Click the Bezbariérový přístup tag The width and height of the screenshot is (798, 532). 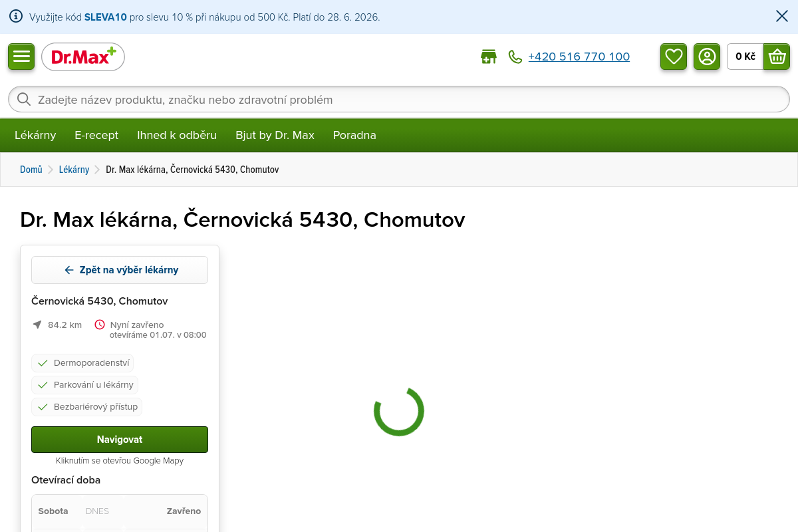tap(86, 407)
